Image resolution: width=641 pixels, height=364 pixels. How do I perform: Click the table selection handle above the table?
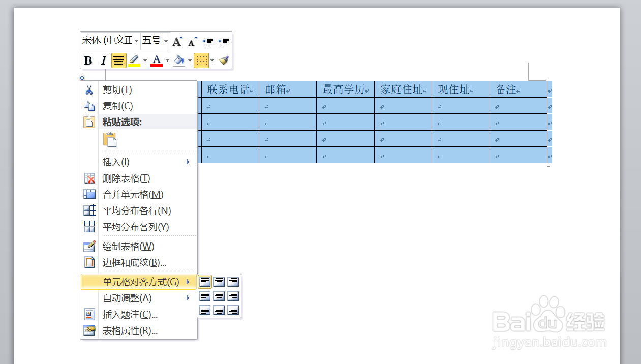coord(82,77)
